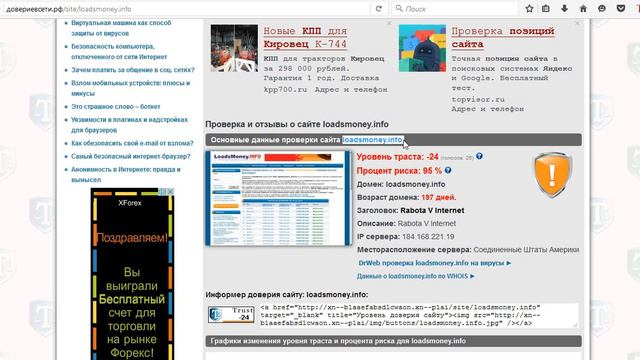The width and height of the screenshot is (640, 360).
Task: Open article Это страшное слово – ботнет
Action: pos(116,107)
